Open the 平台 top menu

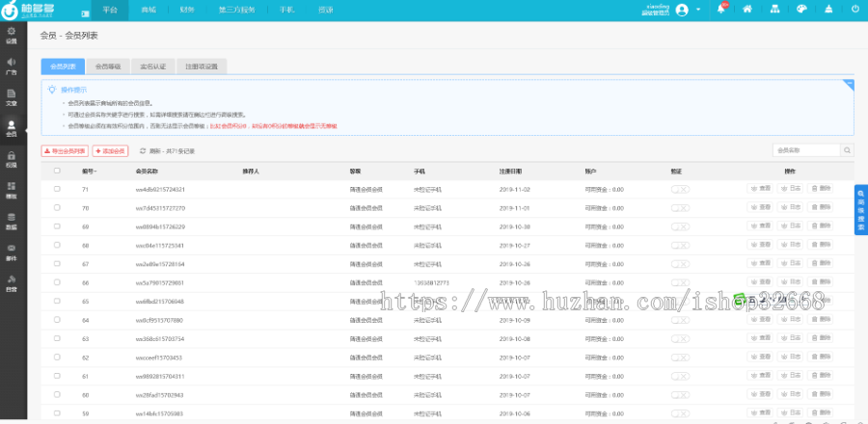(110, 11)
